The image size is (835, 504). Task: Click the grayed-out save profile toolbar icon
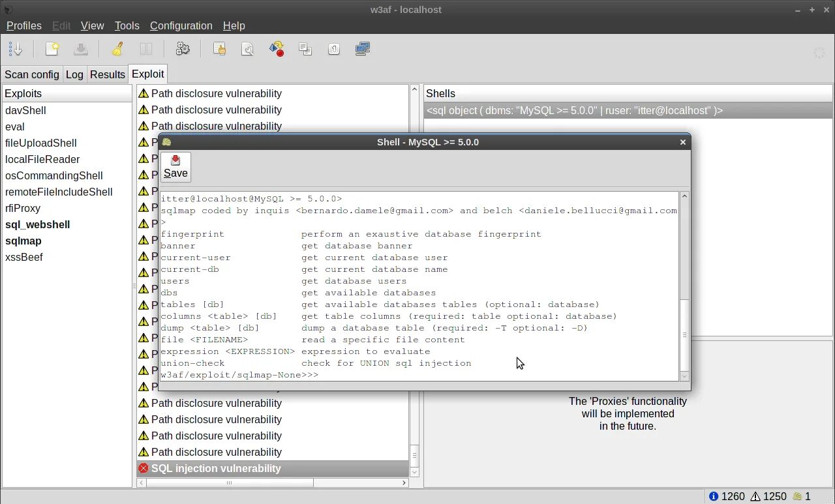coord(80,49)
